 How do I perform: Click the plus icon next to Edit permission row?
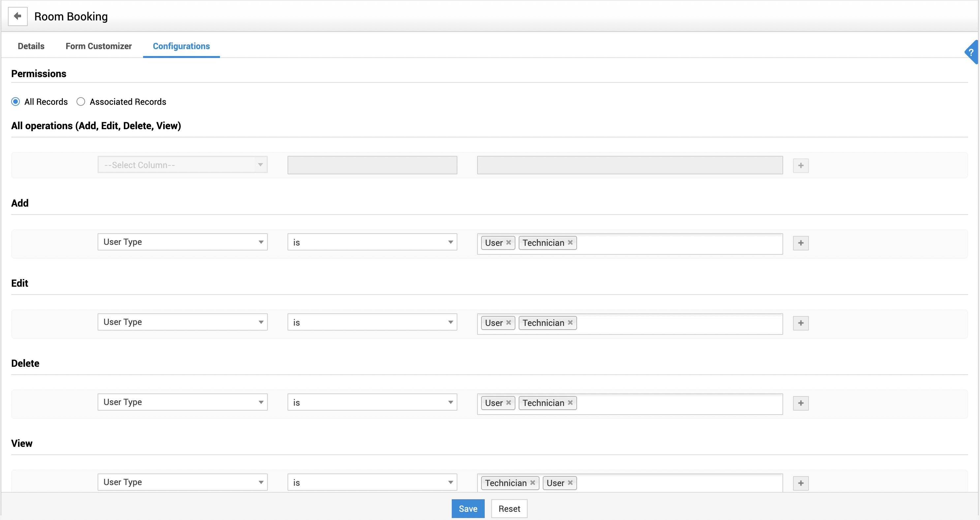tap(801, 323)
